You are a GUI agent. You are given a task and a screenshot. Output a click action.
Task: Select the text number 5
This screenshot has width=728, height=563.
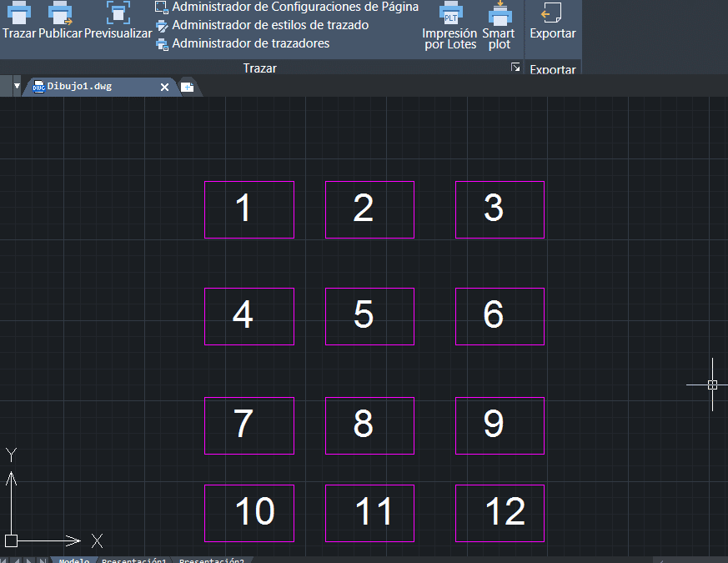[363, 314]
